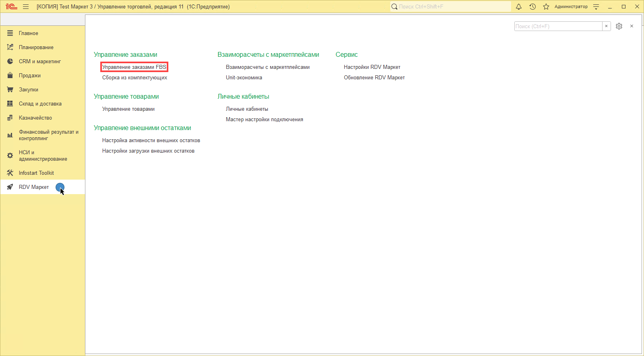Open the Закупки section
This screenshot has width=644, height=356.
click(x=43, y=89)
